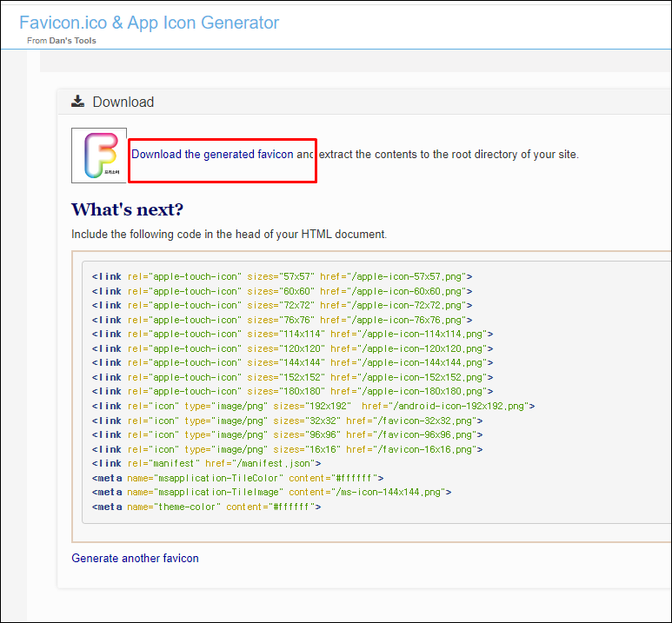
Task: Click the favicon-96x96.png code line
Action: point(287,435)
